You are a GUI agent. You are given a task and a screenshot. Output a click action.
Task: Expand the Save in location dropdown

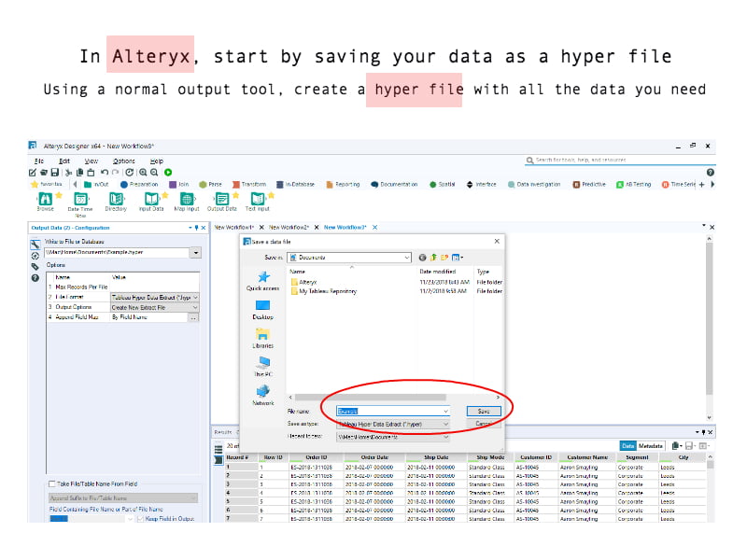click(x=406, y=257)
